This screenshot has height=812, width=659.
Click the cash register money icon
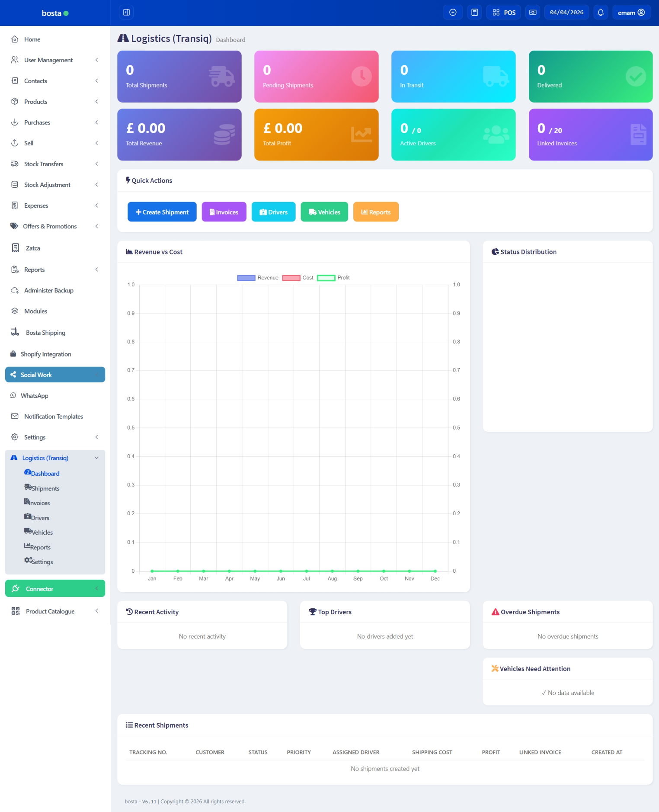coord(533,13)
